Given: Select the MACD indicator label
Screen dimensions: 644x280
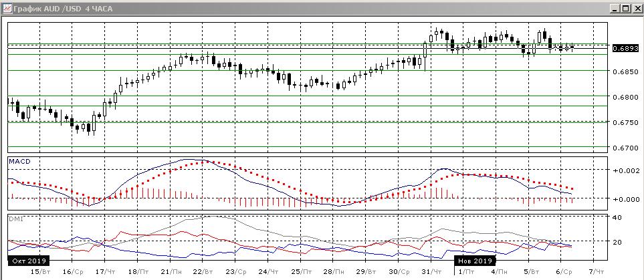Looking at the screenshot, I should pyautogui.click(x=19, y=161).
